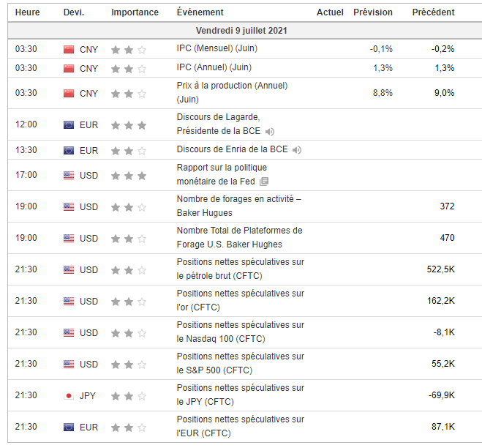Click the Japan flag on the JPY row
The image size is (482, 448).
[69, 396]
